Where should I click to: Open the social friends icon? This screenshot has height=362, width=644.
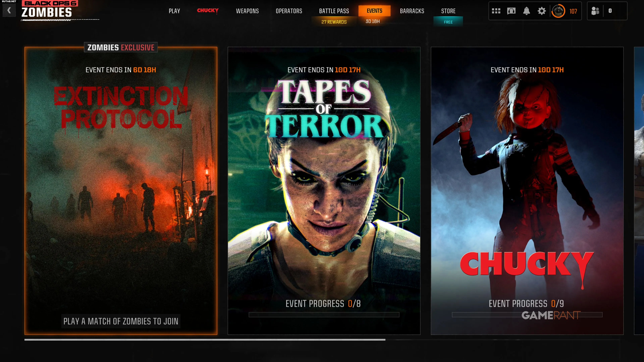point(595,11)
